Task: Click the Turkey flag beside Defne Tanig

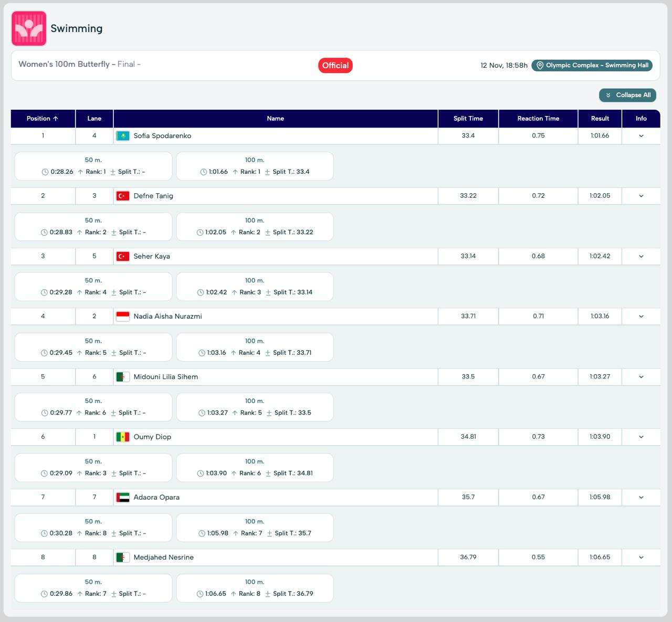Action: click(x=122, y=196)
